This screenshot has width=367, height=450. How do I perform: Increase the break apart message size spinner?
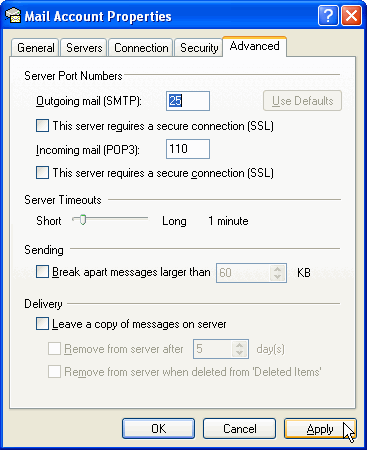point(277,269)
